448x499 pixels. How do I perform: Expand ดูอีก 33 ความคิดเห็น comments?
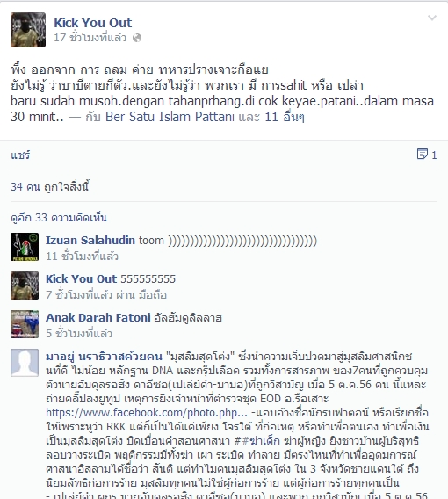coord(59,218)
